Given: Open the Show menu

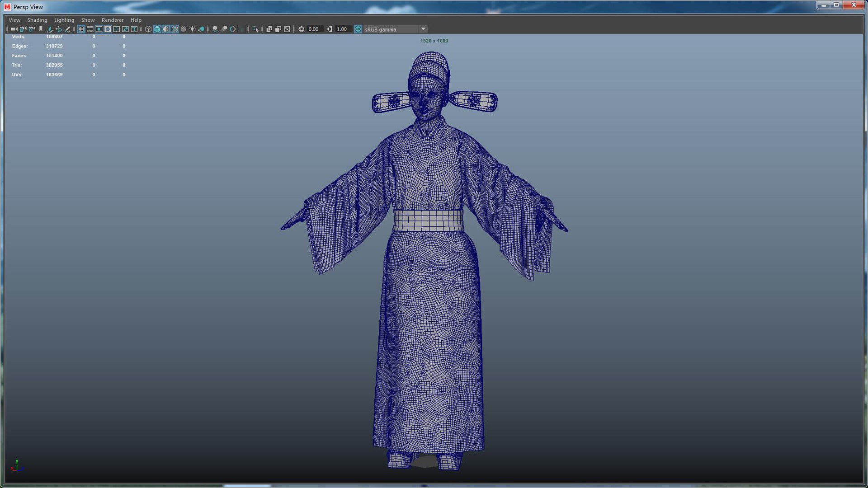Looking at the screenshot, I should (88, 20).
